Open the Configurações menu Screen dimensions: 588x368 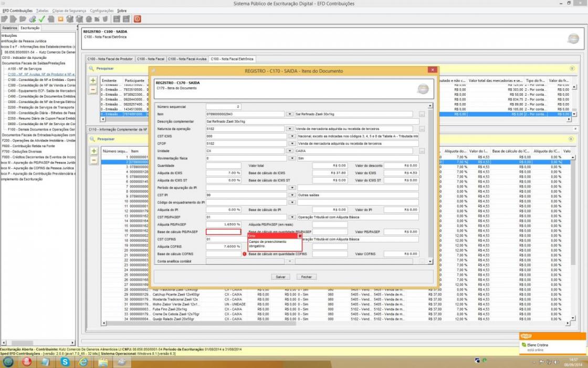[x=102, y=11]
